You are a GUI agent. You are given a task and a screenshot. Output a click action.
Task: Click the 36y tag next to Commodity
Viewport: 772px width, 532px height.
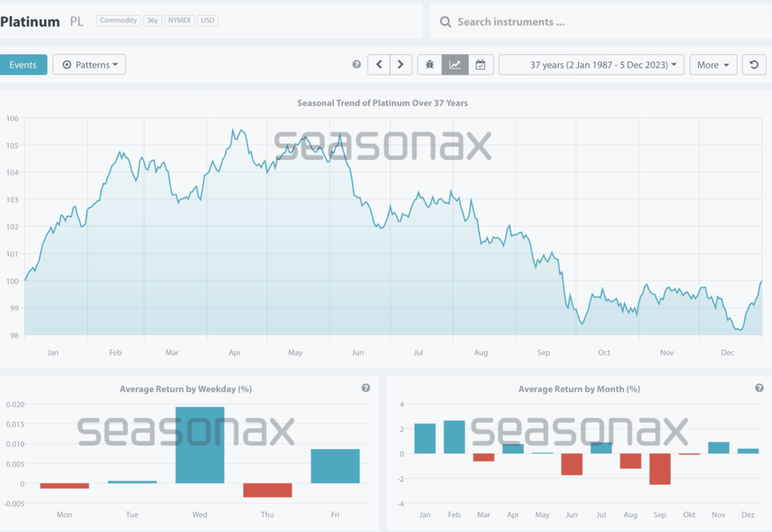152,21
